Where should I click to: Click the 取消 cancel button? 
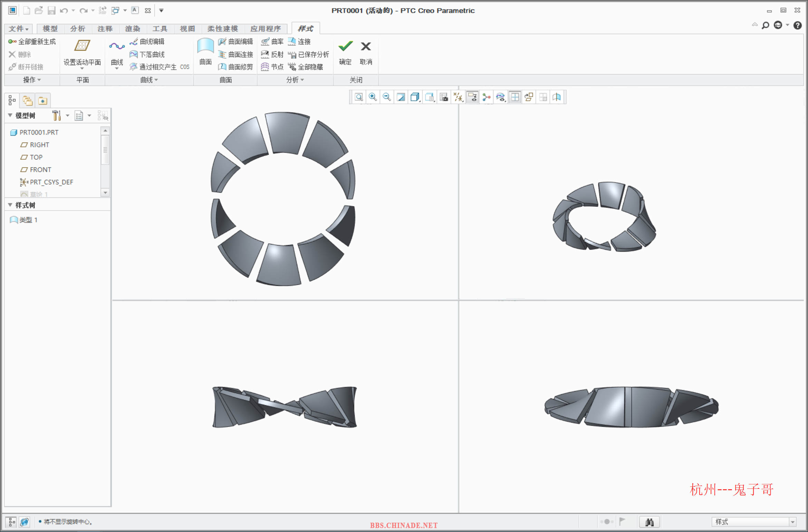(x=366, y=46)
